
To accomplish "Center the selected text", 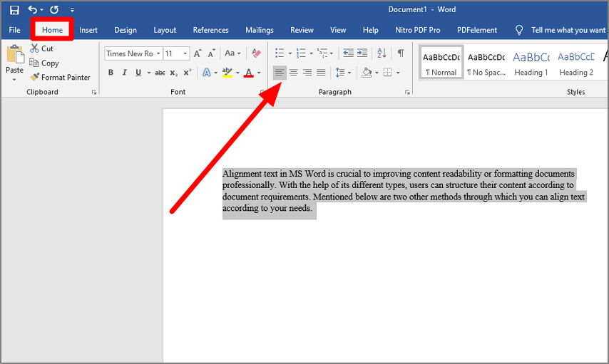I will (x=294, y=73).
